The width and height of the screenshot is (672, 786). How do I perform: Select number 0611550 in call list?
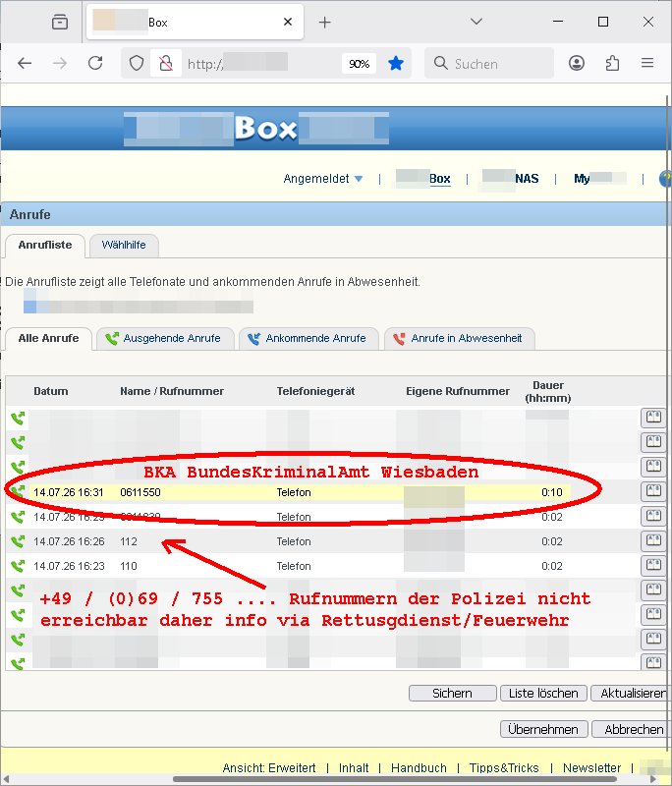pyautogui.click(x=140, y=492)
